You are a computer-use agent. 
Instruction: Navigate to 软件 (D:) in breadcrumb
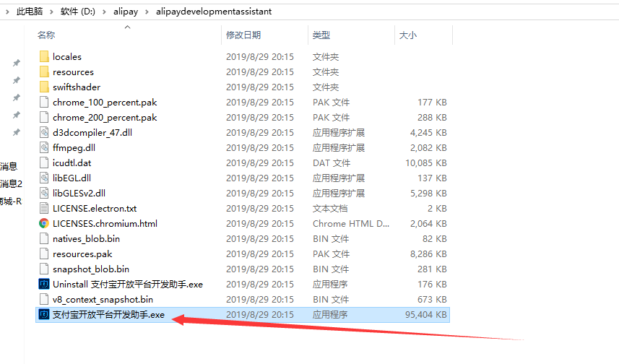click(x=78, y=12)
